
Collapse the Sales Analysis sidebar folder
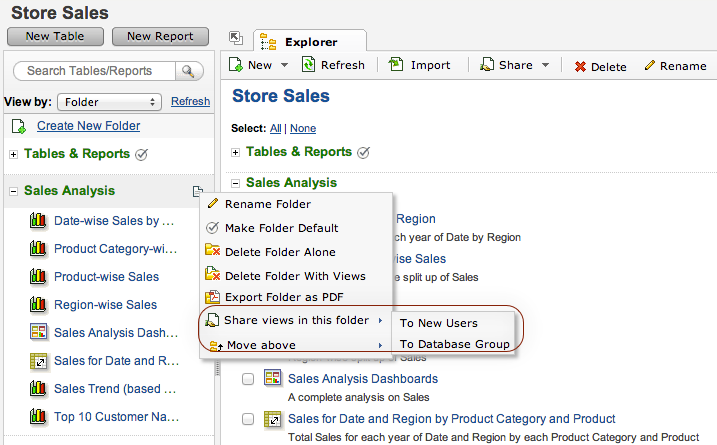point(13,191)
